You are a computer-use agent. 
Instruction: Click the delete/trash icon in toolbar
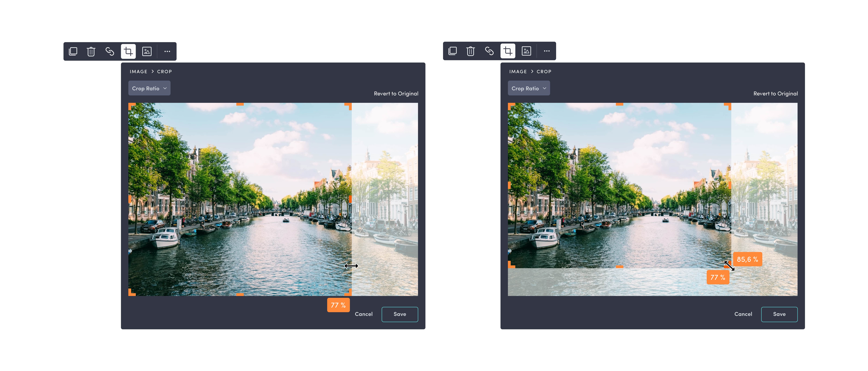click(91, 51)
